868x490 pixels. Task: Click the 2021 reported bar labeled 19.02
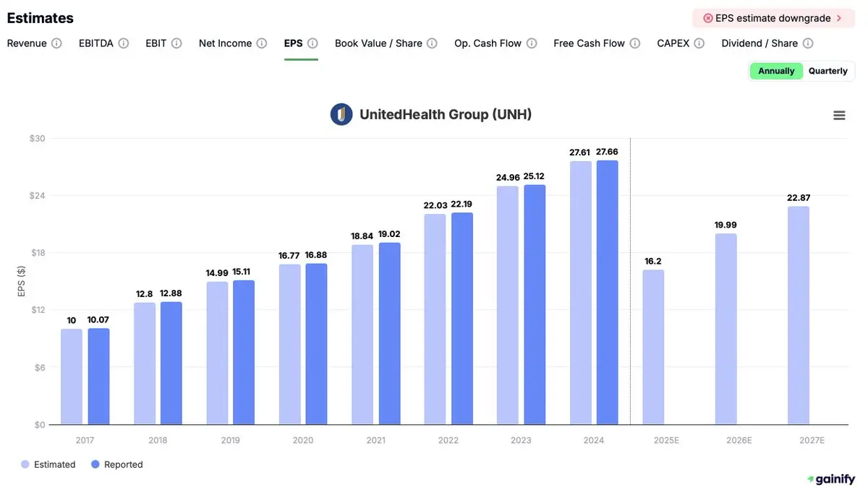[x=389, y=334]
